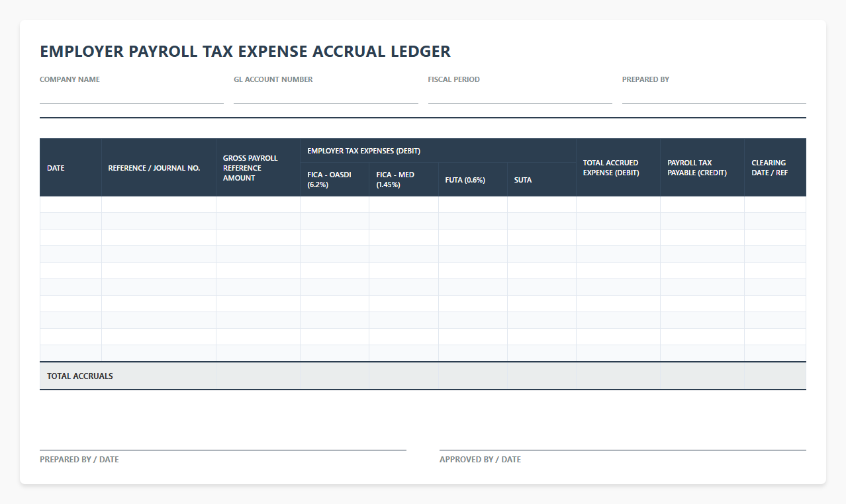Click the Total Accruals Total Accrued Expense cell

coord(618,376)
